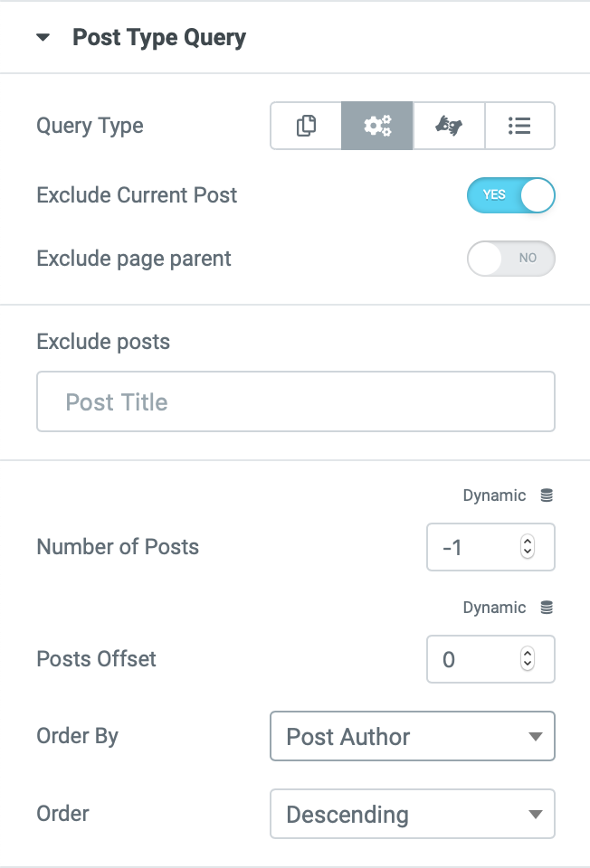Click the Dynamic label for Posts Offset
This screenshot has height=868, width=590.
point(494,608)
